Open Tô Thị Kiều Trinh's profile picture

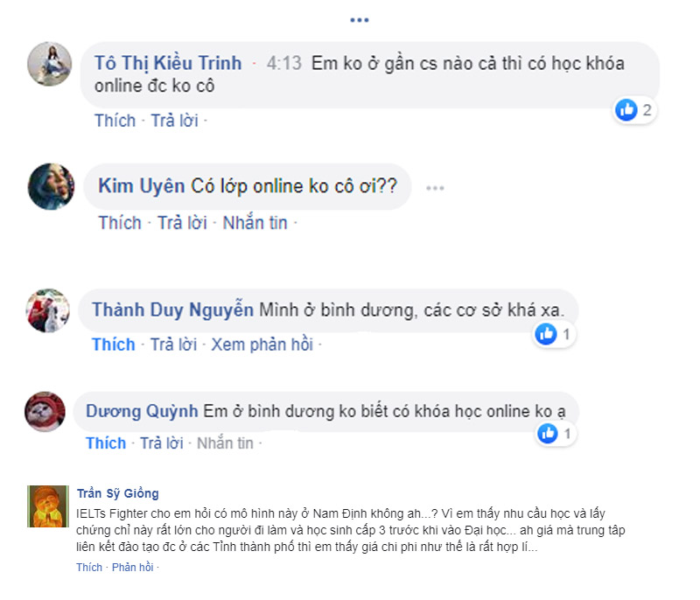click(x=50, y=64)
